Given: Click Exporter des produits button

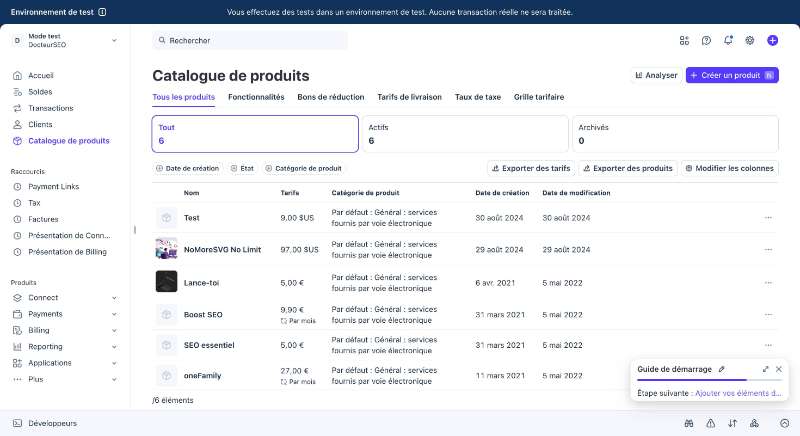Looking at the screenshot, I should tap(628, 168).
